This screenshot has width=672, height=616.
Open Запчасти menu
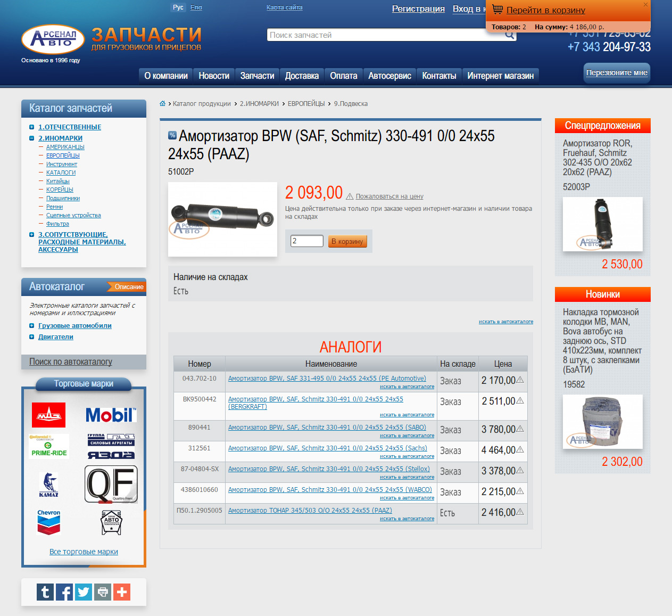tap(258, 76)
